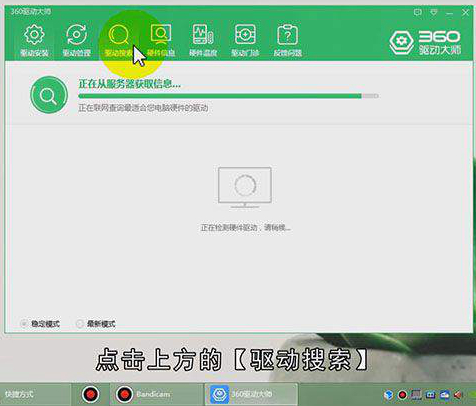This screenshot has height=406, width=476.
Task: Click the standalone red record taskbar icon
Action: point(91,394)
